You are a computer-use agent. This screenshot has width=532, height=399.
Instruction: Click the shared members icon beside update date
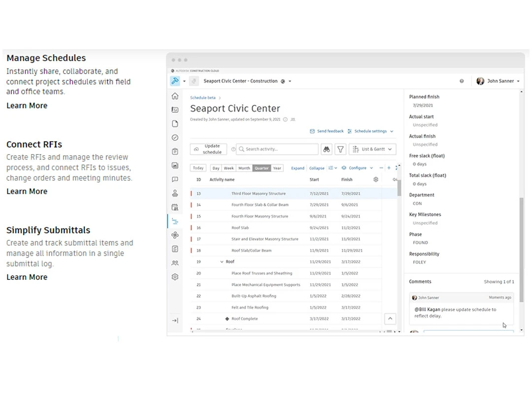[x=293, y=119]
